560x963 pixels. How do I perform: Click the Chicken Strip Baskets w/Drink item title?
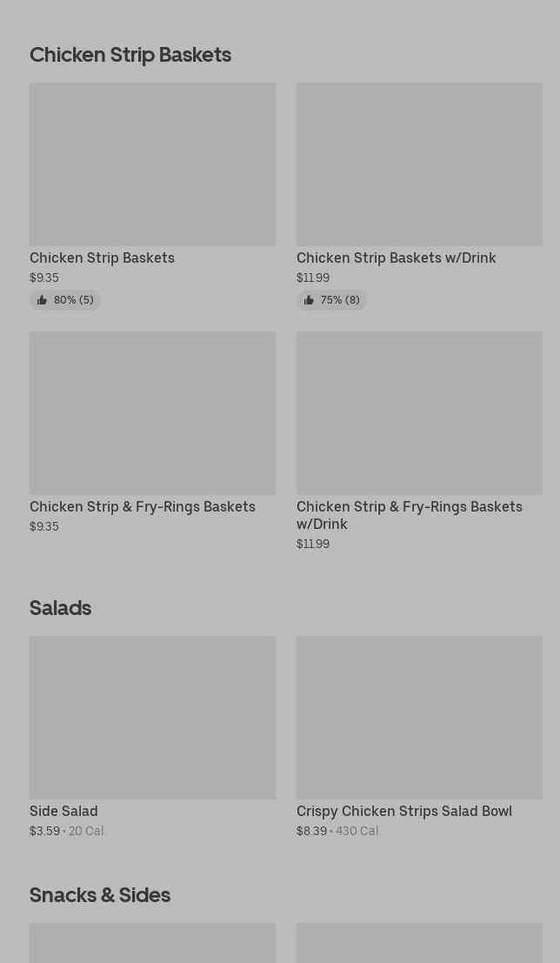pos(396,257)
